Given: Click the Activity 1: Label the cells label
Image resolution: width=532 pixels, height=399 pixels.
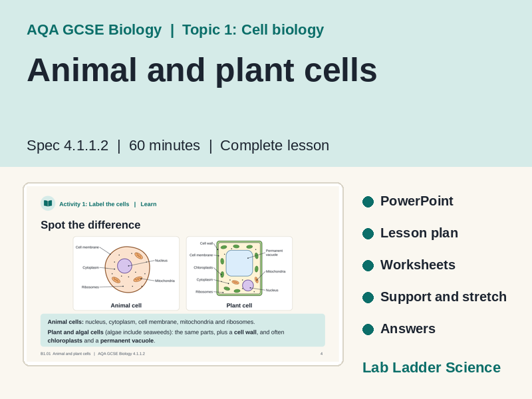Looking at the screenshot, I should click(x=94, y=204).
